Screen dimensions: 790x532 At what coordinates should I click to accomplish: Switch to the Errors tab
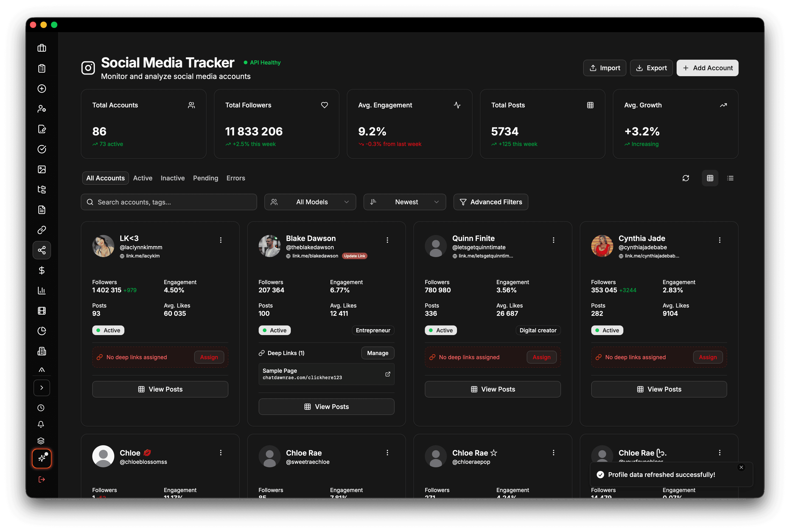236,178
